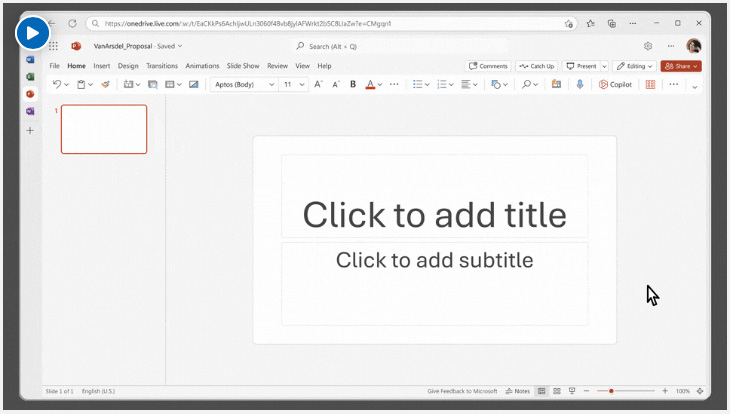
Task: Click the Dictate microphone icon
Action: coord(579,85)
